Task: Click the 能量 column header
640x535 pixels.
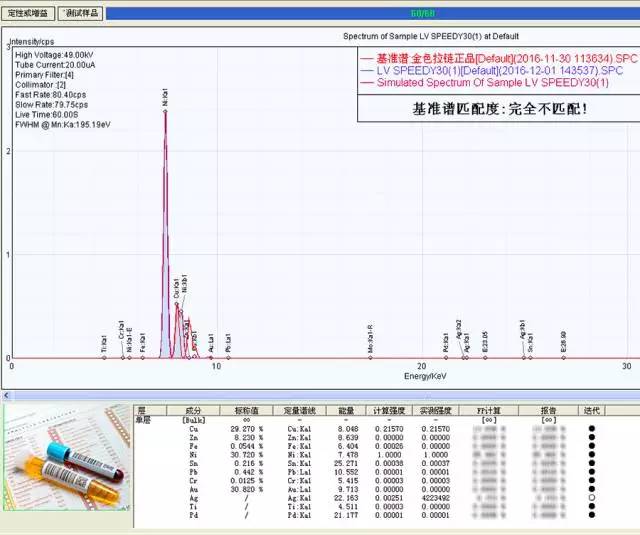Action: point(346,410)
